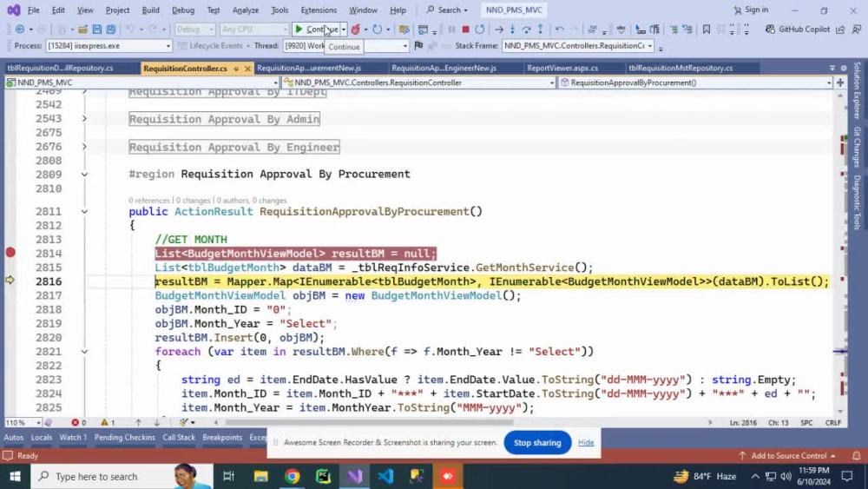This screenshot has height=489, width=868.
Task: Toggle pin on RequisitionController.cs tab
Action: [x=236, y=68]
